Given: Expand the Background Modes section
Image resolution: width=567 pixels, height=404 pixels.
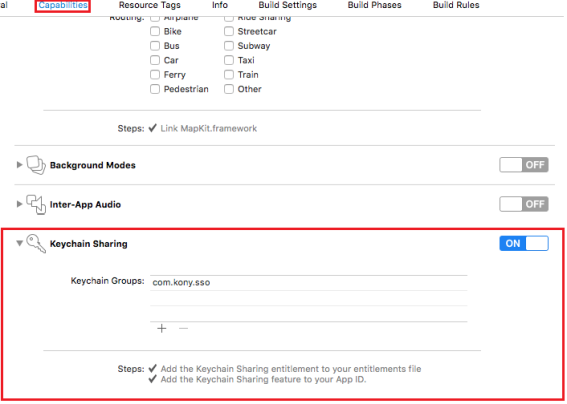Looking at the screenshot, I should pyautogui.click(x=19, y=165).
